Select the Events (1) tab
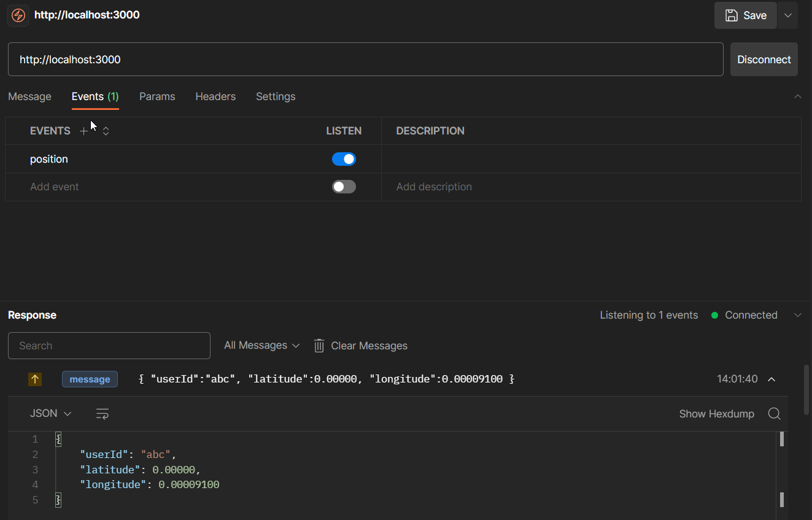The image size is (812, 520). pos(95,96)
